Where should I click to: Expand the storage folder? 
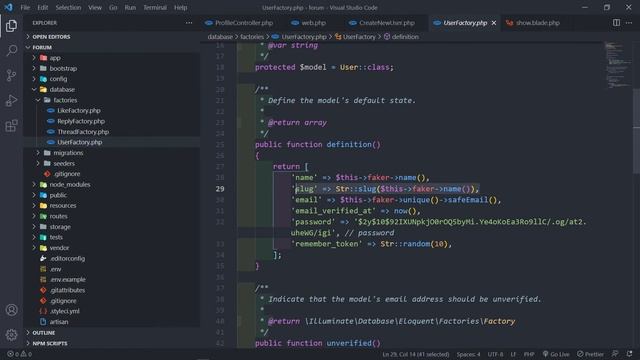coord(60,227)
